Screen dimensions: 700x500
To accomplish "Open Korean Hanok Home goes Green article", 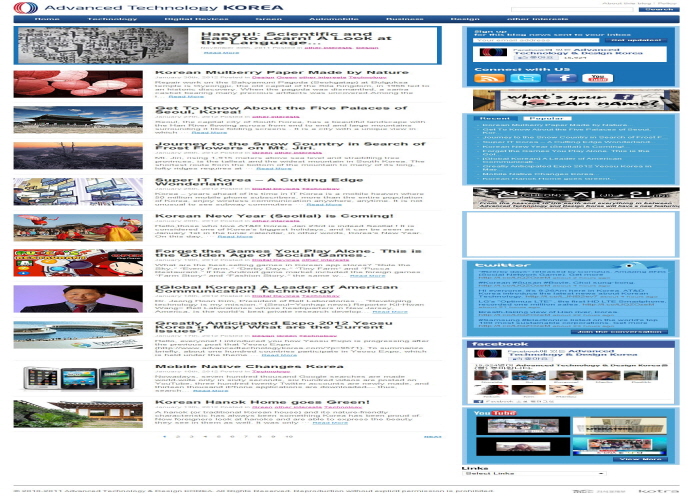I will (262, 402).
